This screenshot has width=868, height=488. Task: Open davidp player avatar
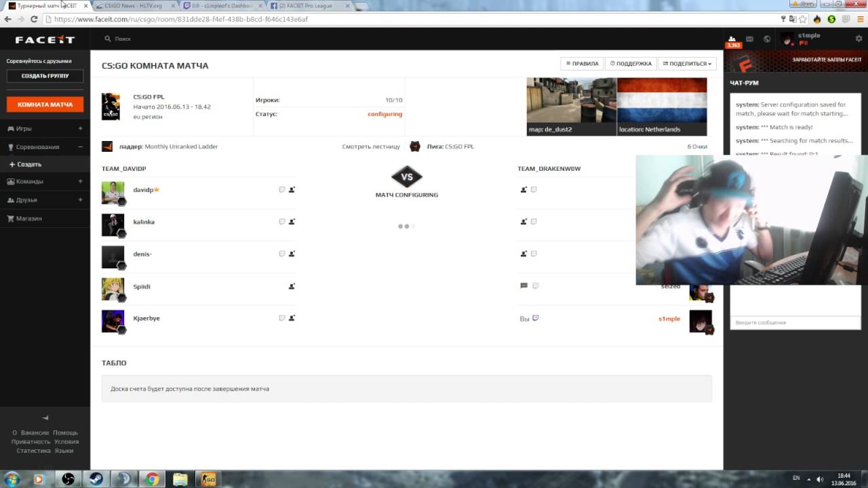click(x=113, y=192)
